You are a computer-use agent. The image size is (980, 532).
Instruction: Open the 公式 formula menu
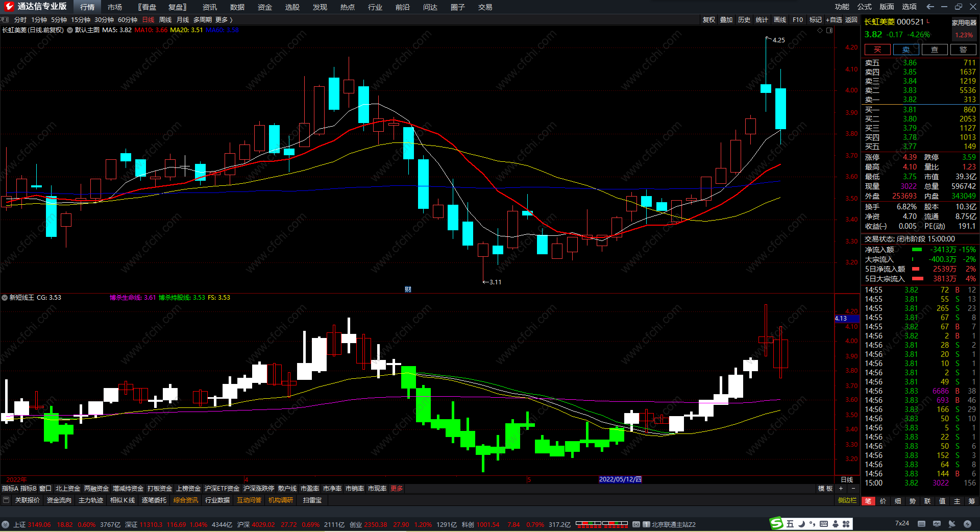[x=865, y=7]
